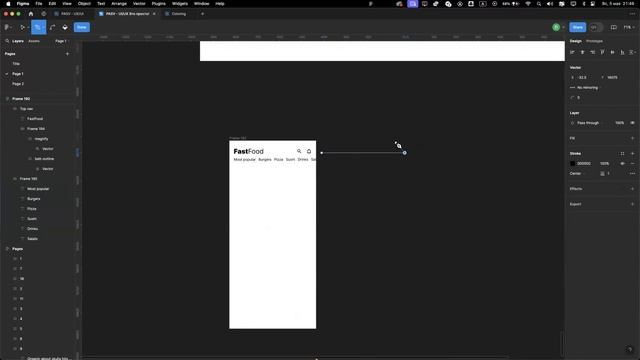Image resolution: width=640 pixels, height=360 pixels.
Task: Edit the corner radius field
Action: coord(578,98)
